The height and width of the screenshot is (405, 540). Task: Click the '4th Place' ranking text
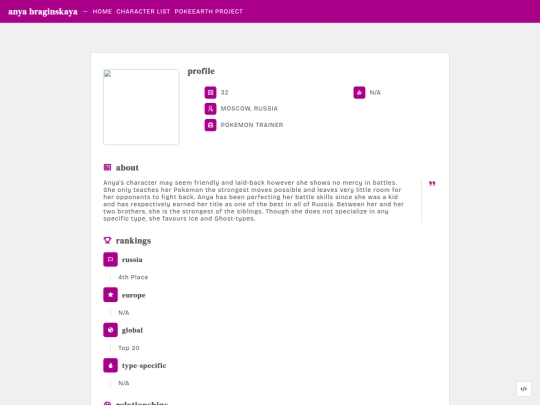point(133,277)
